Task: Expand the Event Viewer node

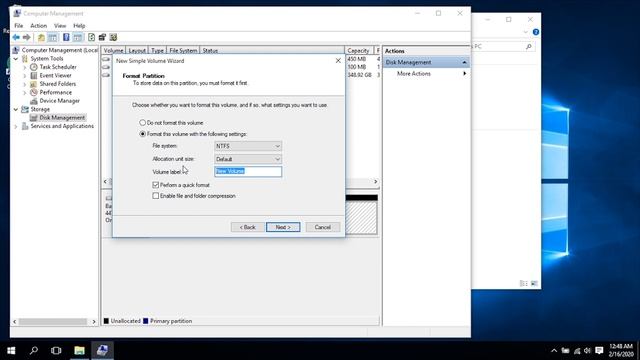Action: coord(25,76)
